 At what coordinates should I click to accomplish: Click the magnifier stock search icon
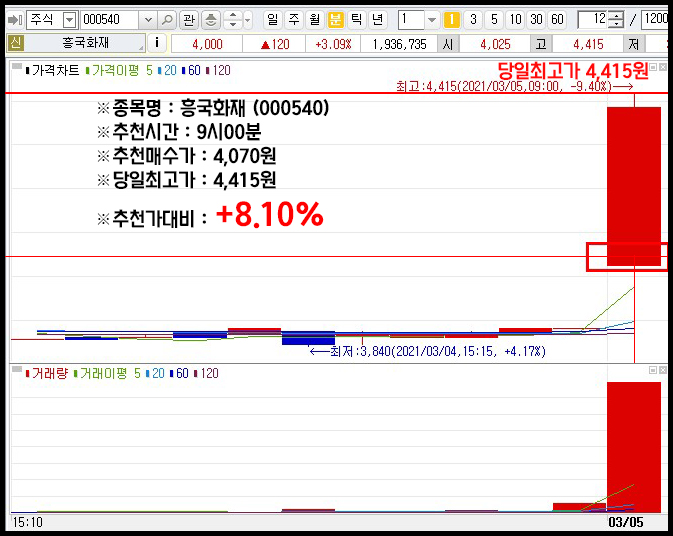tap(167, 20)
